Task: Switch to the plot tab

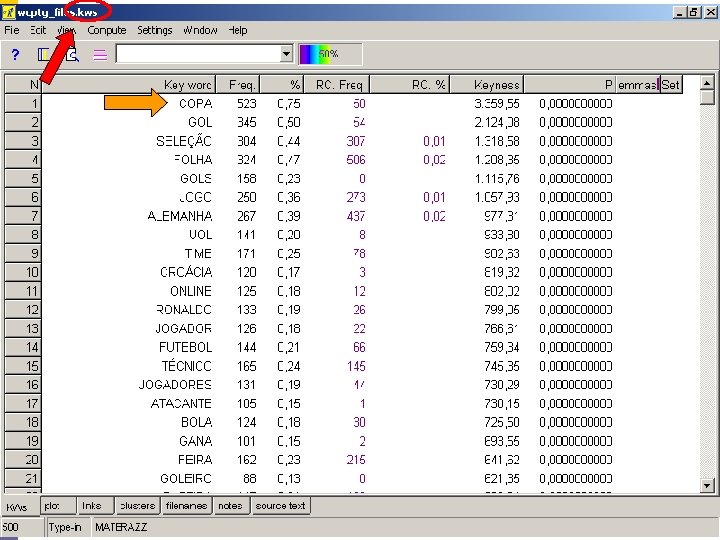Action: (x=58, y=506)
